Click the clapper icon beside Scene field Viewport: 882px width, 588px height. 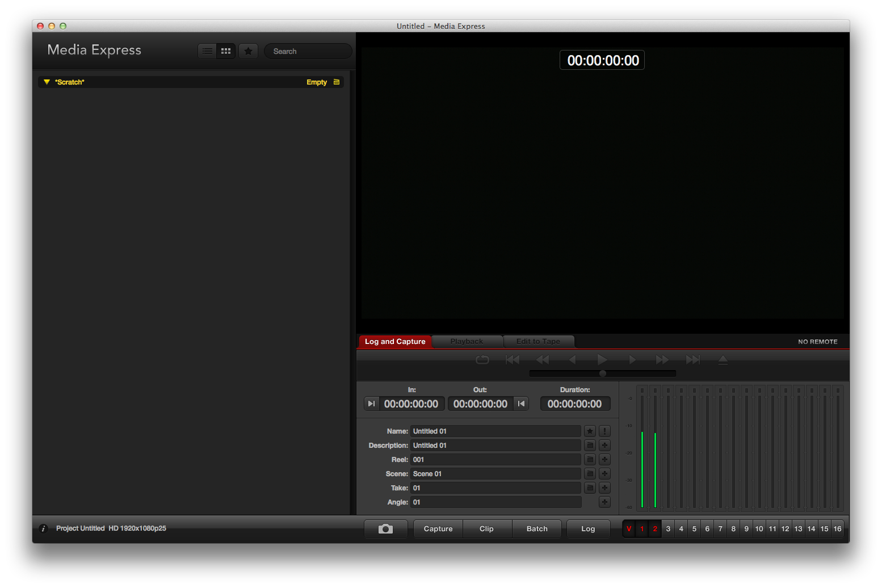tap(590, 474)
